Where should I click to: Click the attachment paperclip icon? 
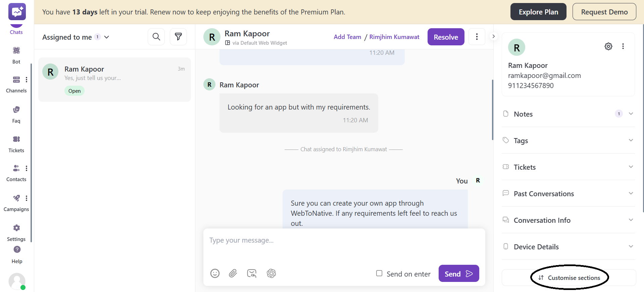233,274
